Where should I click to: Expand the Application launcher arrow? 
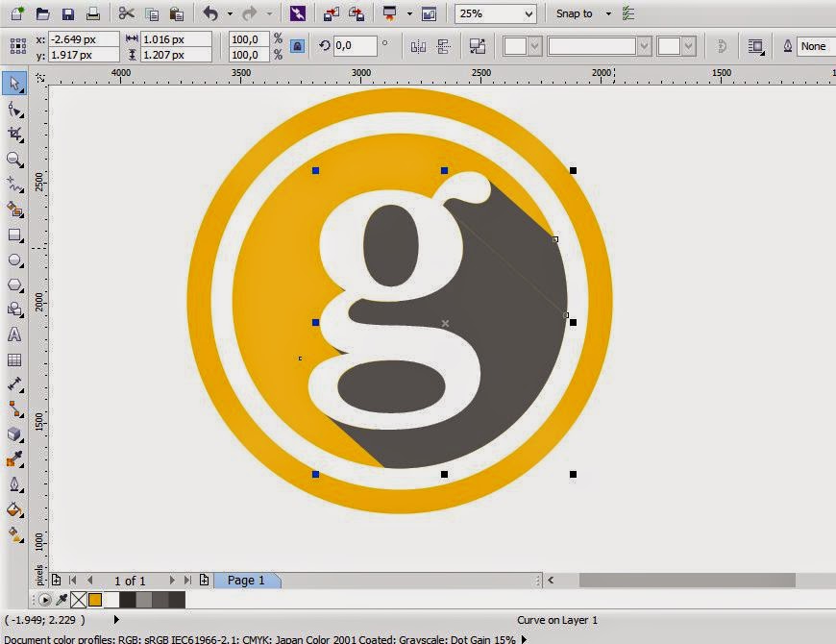(409, 14)
